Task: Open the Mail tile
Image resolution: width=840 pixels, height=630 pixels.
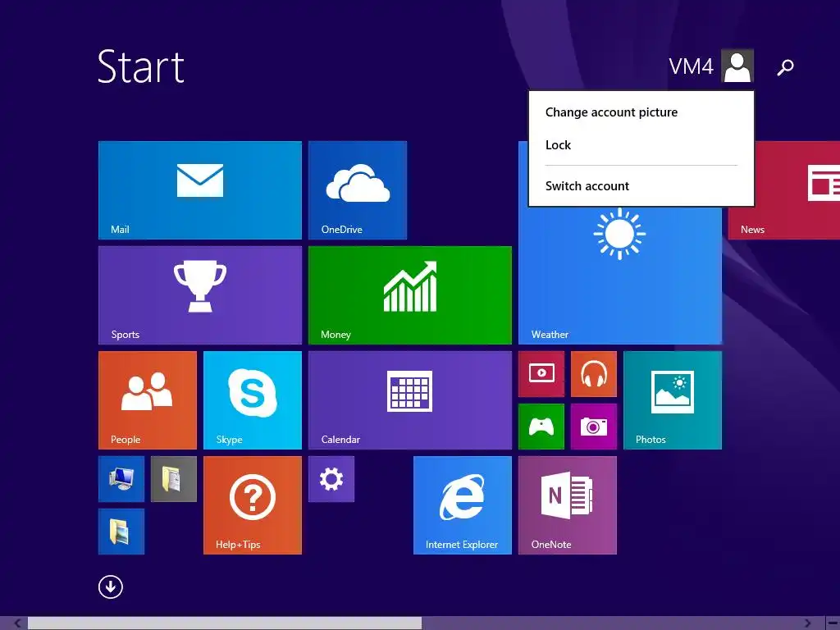Action: 200,189
